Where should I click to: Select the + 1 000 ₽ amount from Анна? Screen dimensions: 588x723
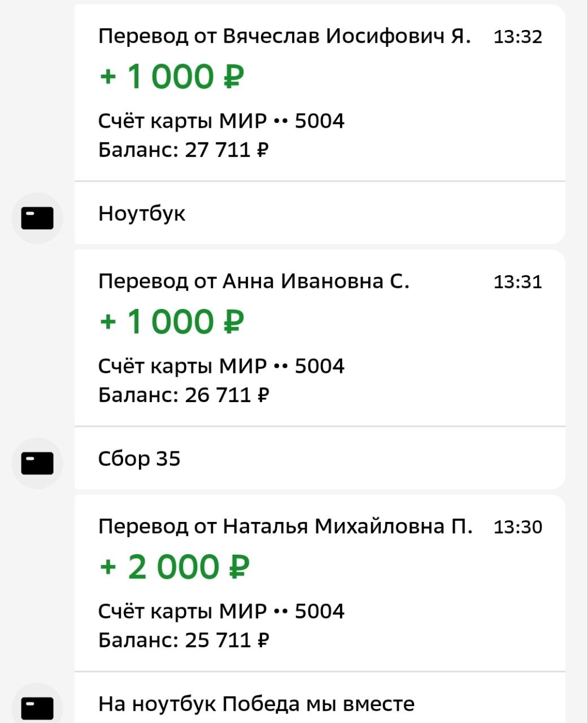tap(172, 322)
